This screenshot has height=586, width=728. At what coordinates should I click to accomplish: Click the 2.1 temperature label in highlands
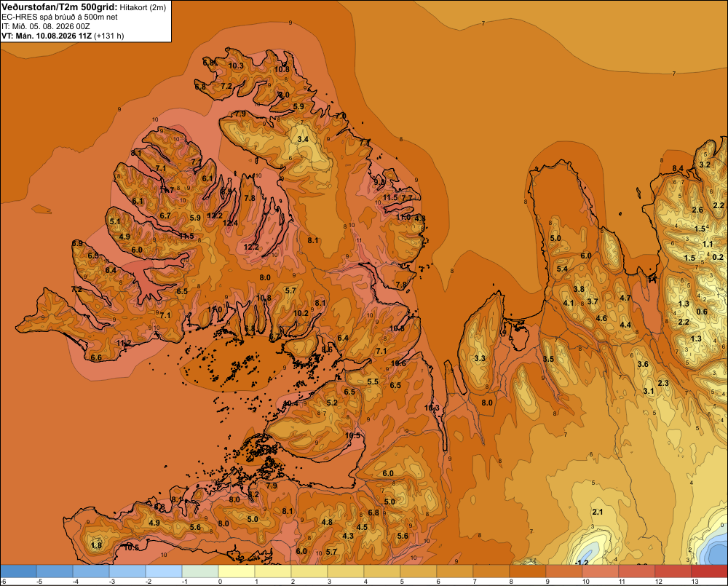[598, 512]
